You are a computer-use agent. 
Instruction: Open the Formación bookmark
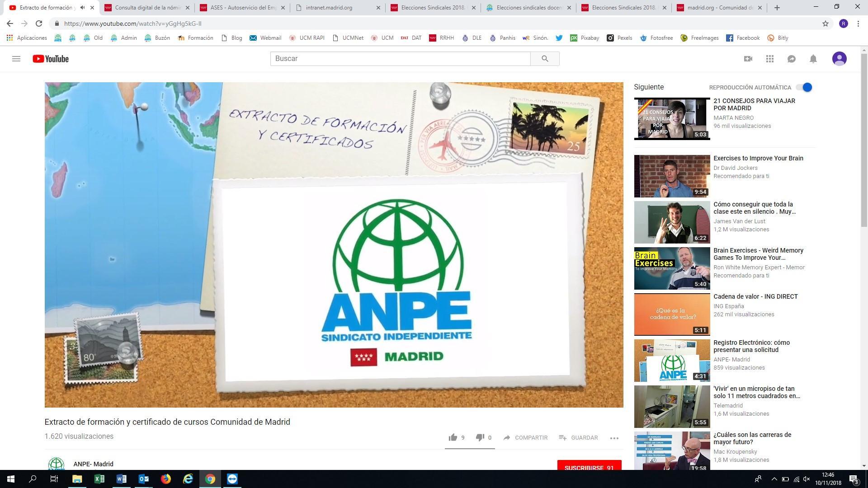coord(195,38)
